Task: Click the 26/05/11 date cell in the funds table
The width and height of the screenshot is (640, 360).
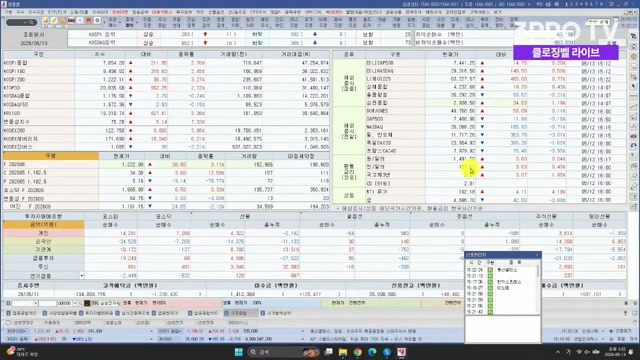Action: pos(28,294)
